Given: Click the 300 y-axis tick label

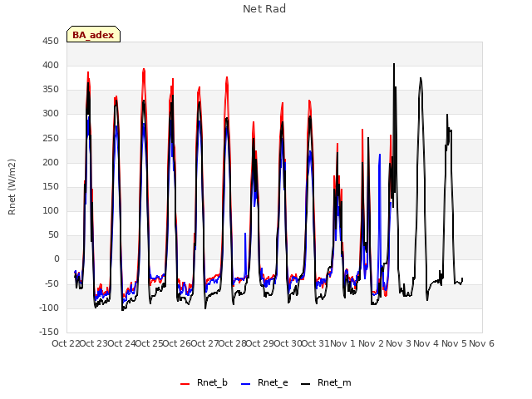Looking at the screenshot, I should coord(51,114).
